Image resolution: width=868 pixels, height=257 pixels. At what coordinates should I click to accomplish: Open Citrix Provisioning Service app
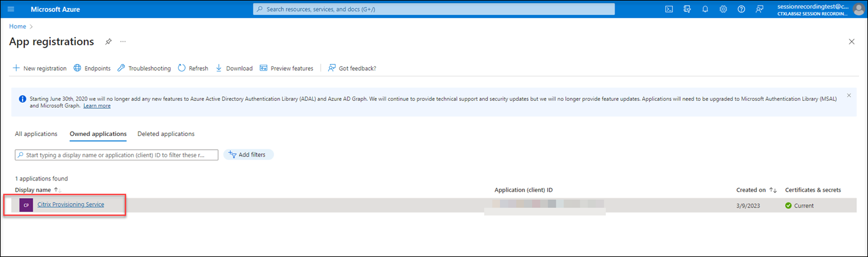click(71, 204)
